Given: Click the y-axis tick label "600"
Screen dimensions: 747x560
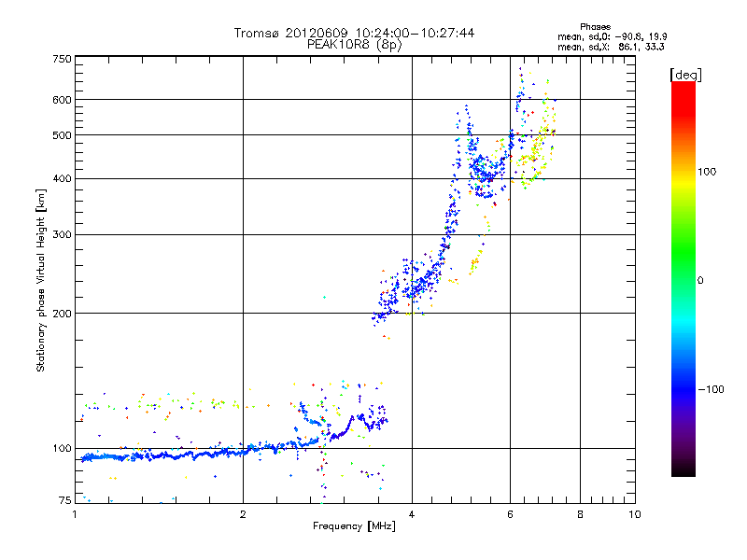Looking at the screenshot, I should click(x=62, y=100).
